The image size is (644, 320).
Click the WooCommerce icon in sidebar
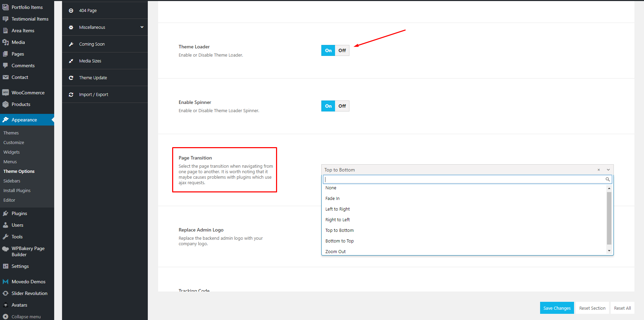tap(5, 93)
